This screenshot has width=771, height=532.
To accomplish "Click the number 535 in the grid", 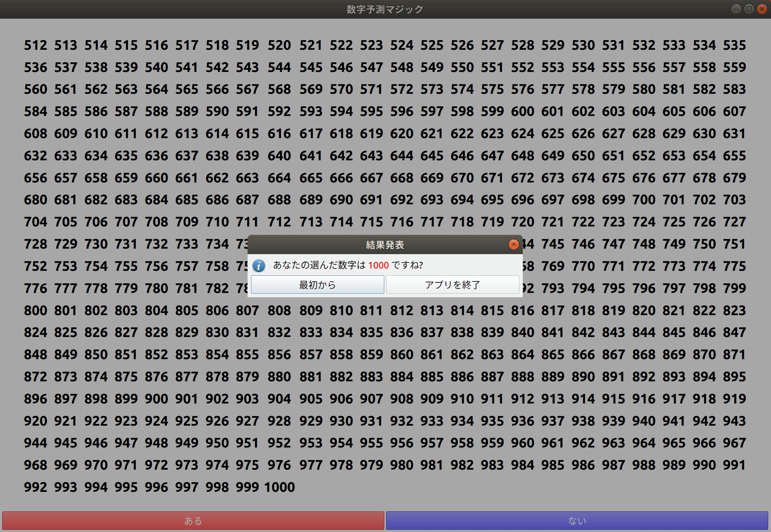I will coord(734,45).
